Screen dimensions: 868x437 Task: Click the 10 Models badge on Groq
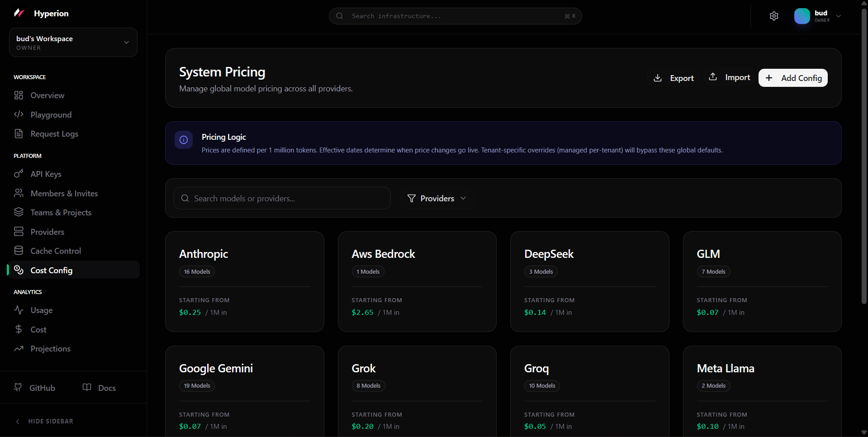coord(542,386)
